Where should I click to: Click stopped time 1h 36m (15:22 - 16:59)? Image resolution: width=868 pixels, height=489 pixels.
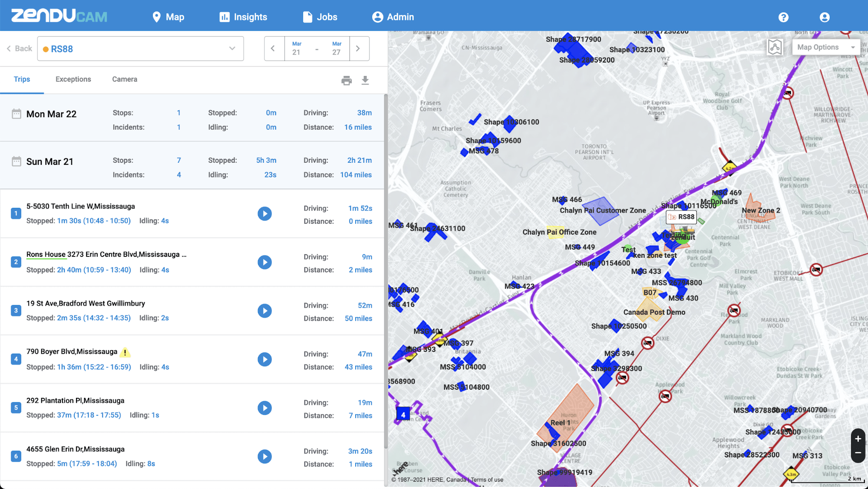pos(94,367)
